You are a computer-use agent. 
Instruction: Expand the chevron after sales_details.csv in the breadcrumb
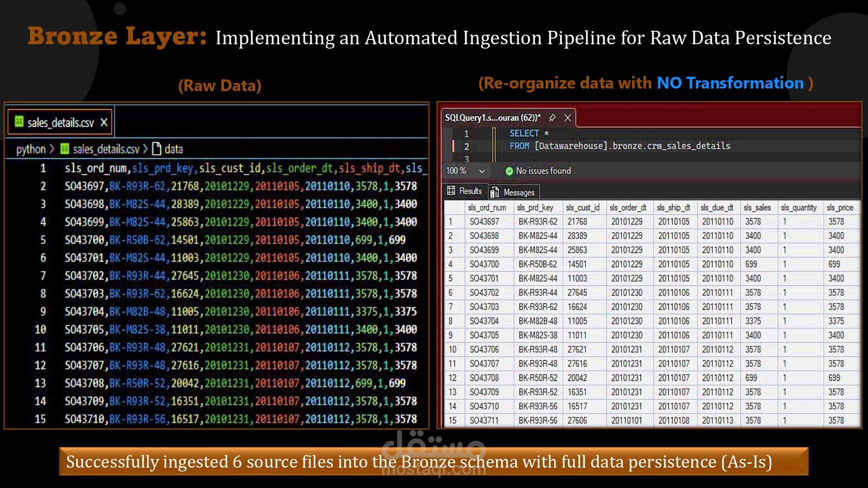coord(145,149)
